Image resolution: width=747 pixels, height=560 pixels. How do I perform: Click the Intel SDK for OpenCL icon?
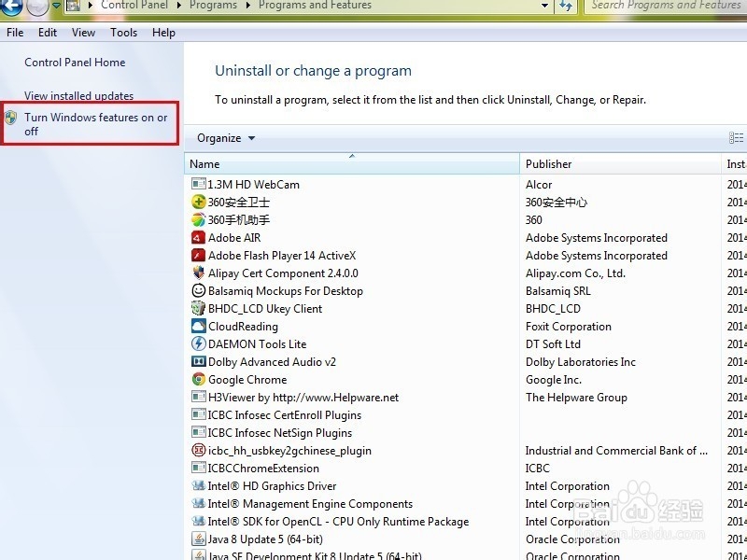[198, 521]
